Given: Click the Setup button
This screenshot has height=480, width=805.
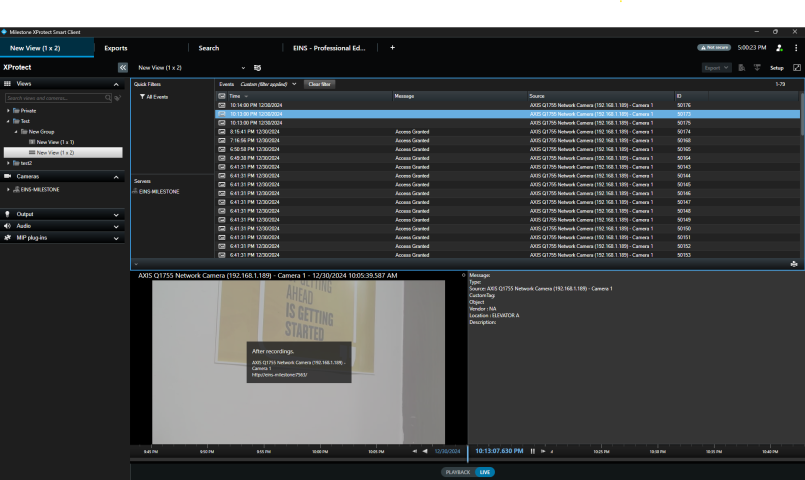Looking at the screenshot, I should tap(776, 67).
